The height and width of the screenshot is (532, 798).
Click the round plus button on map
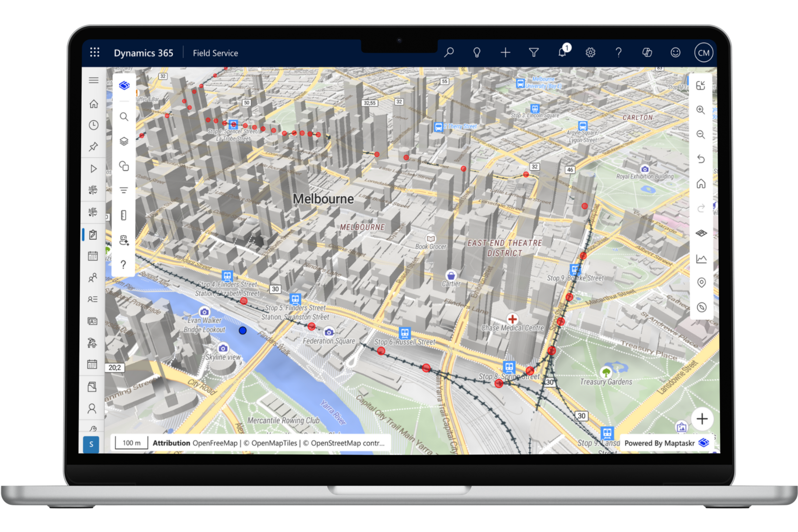[702, 419]
